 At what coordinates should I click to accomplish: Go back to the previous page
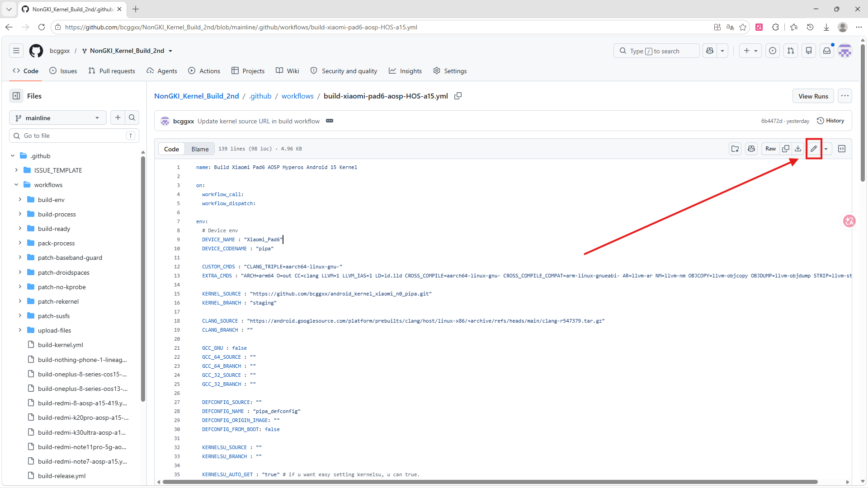point(9,27)
